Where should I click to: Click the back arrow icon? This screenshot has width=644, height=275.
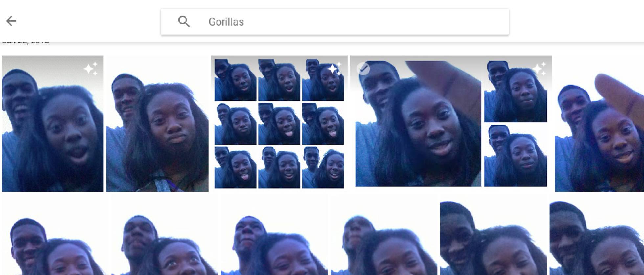pos(11,21)
